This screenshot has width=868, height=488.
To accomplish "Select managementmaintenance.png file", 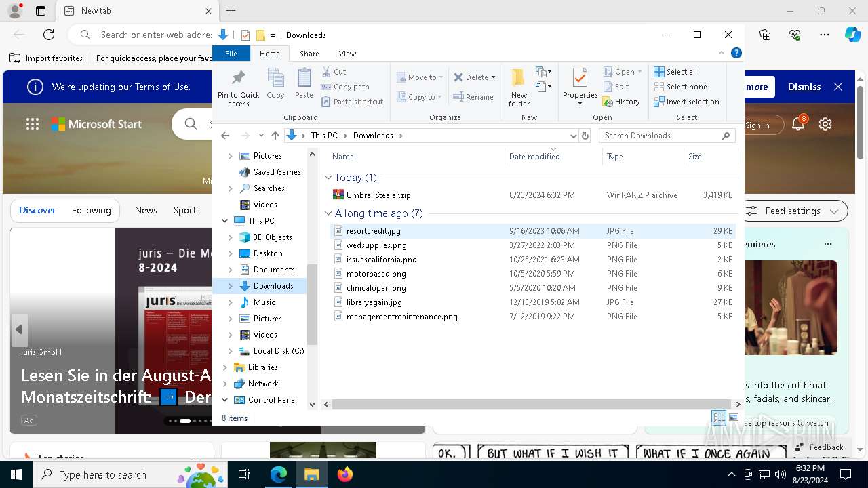I will (x=401, y=317).
